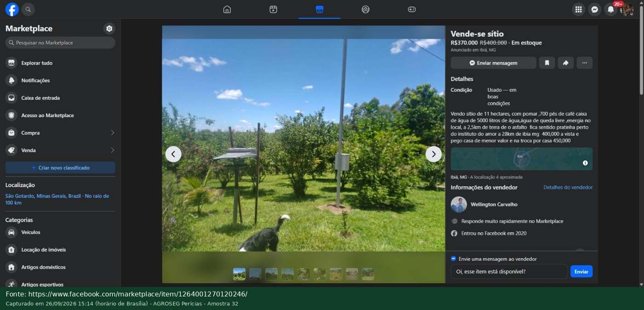The height and width of the screenshot is (310, 644).
Task: Click the Marketplace settings gear
Action: tap(109, 29)
